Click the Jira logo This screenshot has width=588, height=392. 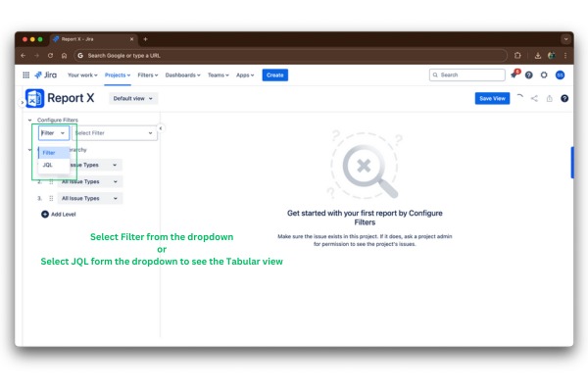(46, 75)
